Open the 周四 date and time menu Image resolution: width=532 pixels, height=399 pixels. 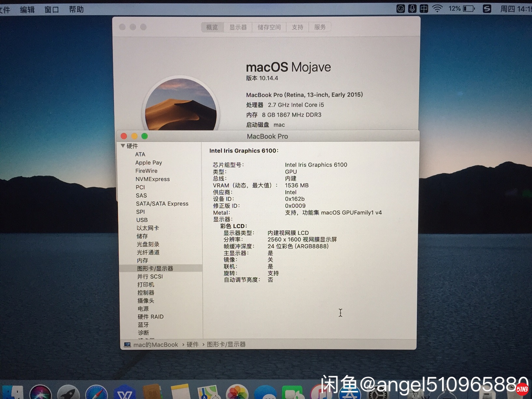tap(516, 9)
